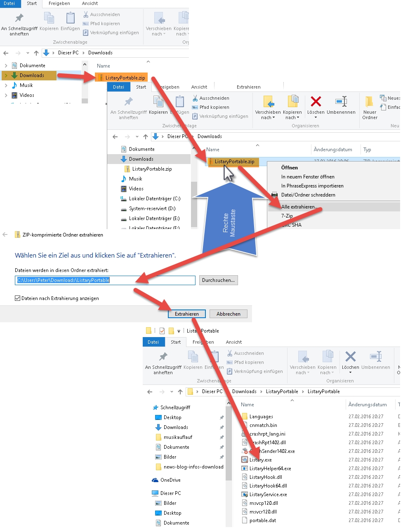Click Ausschneiden in top-left Explorer ribbon
The width and height of the screenshot is (403, 532).
point(101,14)
